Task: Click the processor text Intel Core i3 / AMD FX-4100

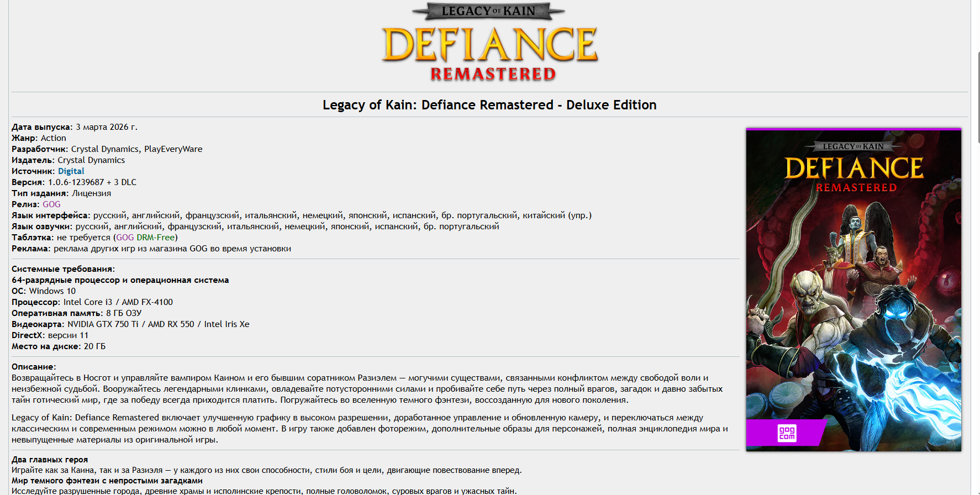Action: tap(118, 302)
